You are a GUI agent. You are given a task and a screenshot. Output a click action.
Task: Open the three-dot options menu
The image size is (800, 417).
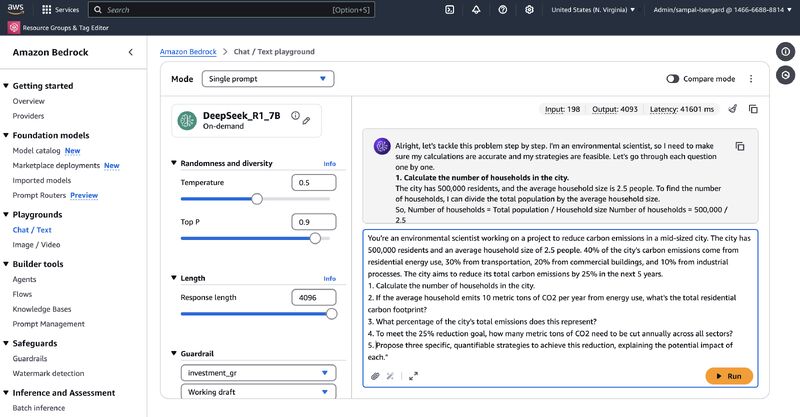[751, 79]
